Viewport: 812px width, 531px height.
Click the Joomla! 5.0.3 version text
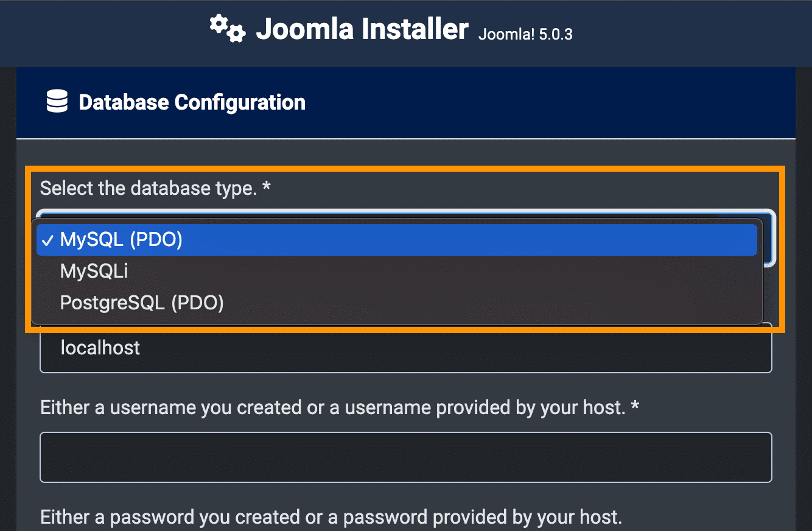[525, 34]
